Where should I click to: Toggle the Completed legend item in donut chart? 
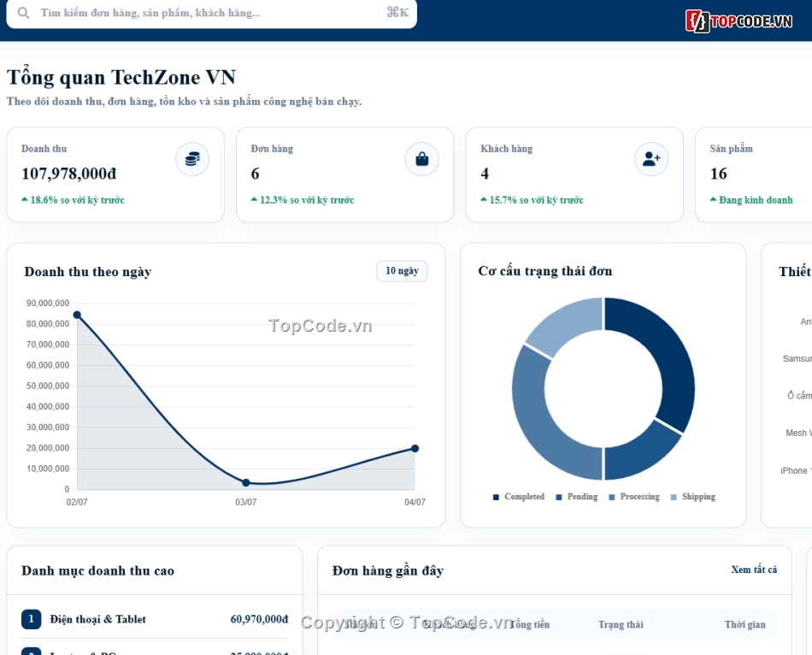[x=518, y=497]
